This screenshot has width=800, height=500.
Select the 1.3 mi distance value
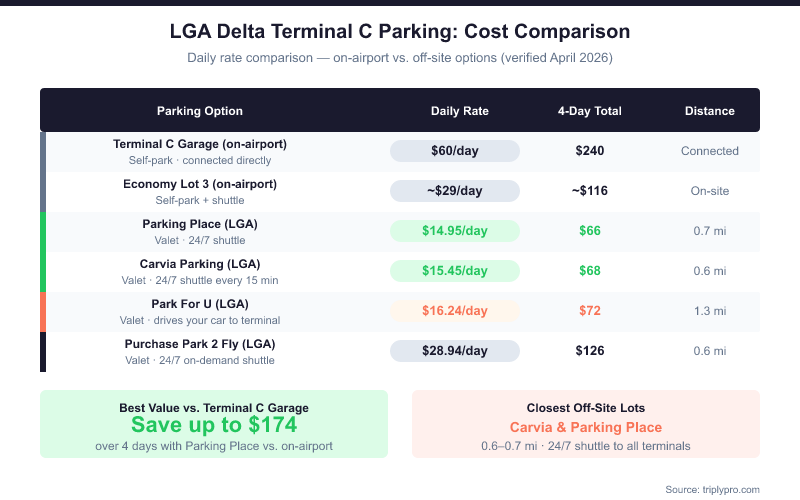[710, 311]
